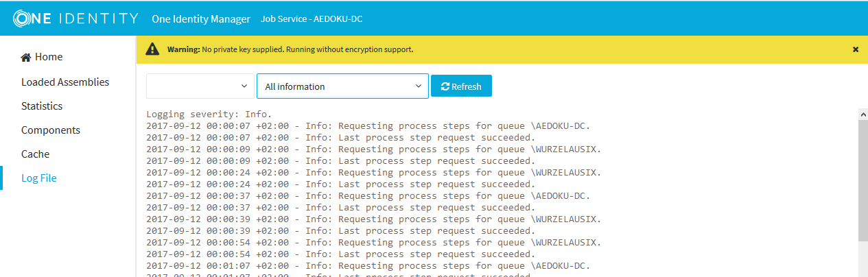
Task: Click the Job Service - AEDOKU-DC header text
Action: coord(312,19)
